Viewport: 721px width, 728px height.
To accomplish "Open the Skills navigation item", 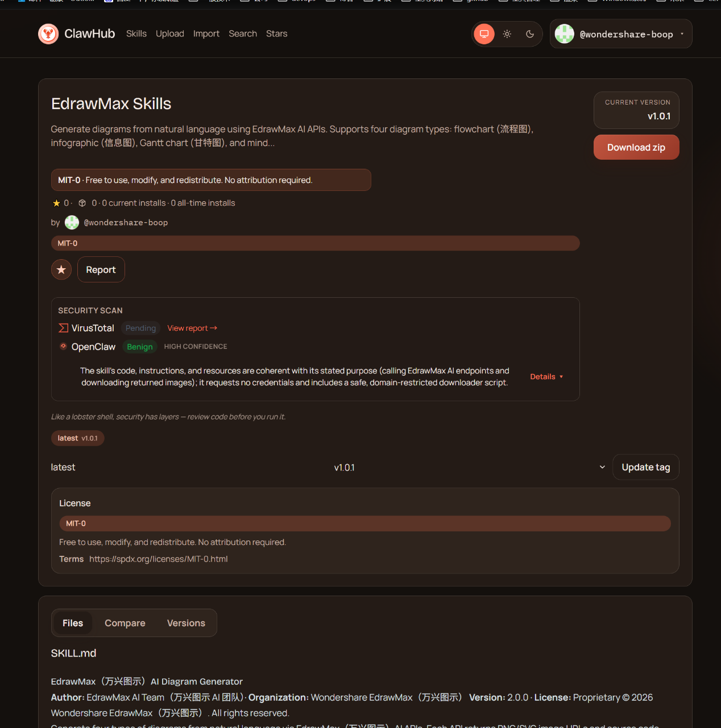I will [x=136, y=34].
